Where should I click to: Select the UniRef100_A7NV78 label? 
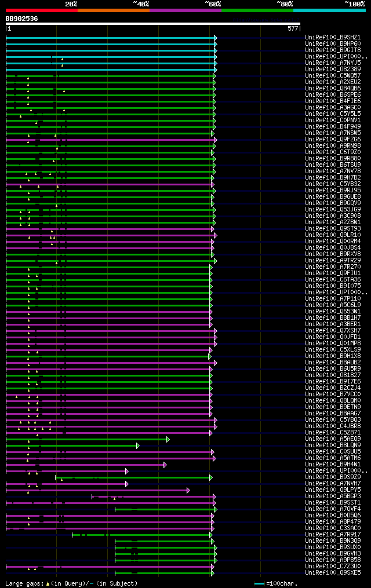(x=333, y=171)
